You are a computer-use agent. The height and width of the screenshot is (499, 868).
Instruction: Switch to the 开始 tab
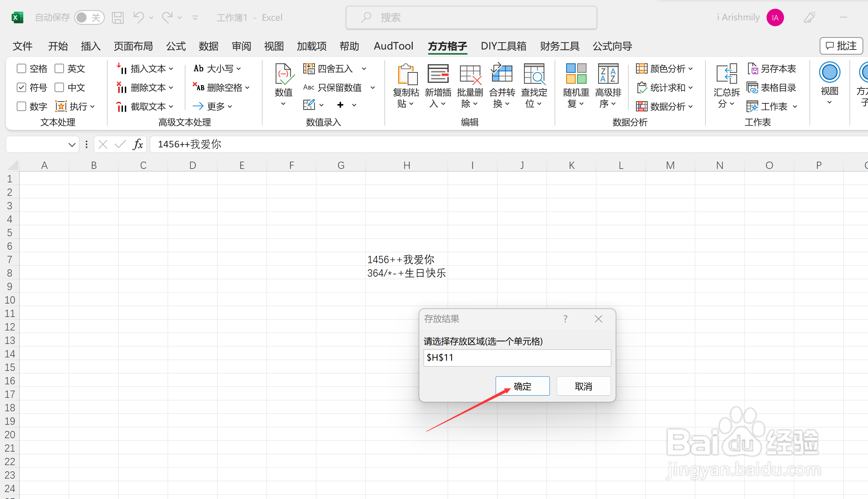(x=58, y=46)
